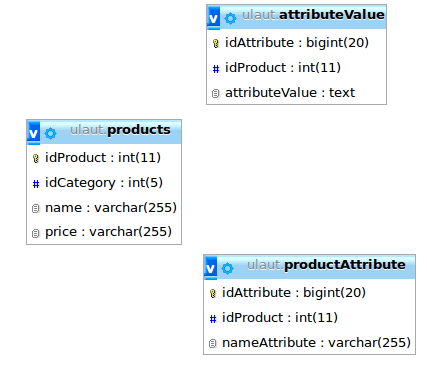Click hash icon beside productAttribute idProduct
427x369 pixels.
click(213, 319)
